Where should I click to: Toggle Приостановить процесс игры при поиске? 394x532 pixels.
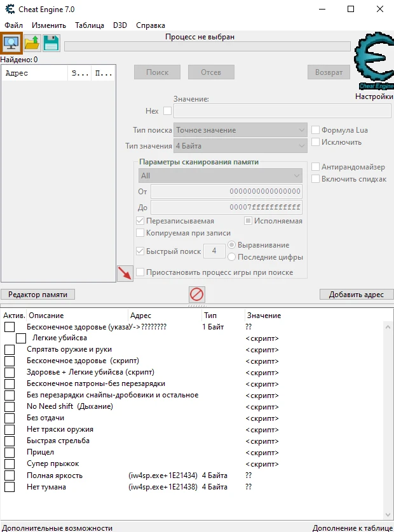click(140, 272)
